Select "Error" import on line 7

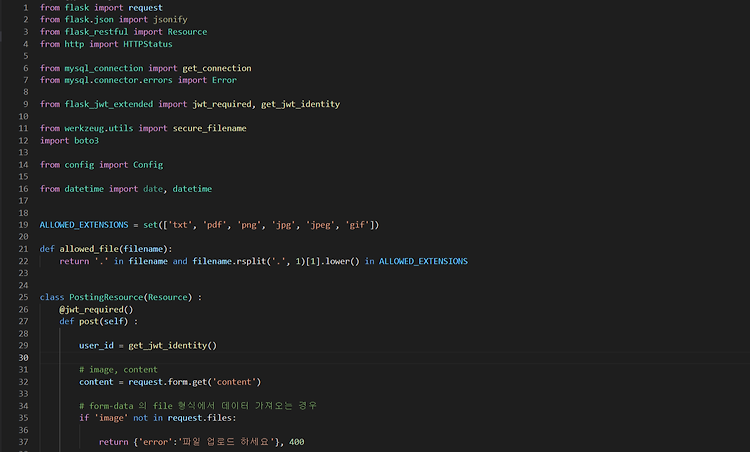(x=224, y=80)
